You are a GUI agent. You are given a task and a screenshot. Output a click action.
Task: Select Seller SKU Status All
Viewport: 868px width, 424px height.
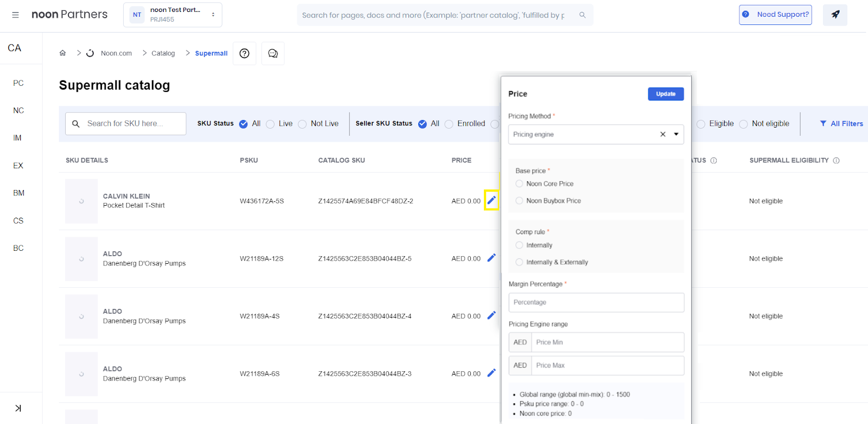[x=423, y=124]
